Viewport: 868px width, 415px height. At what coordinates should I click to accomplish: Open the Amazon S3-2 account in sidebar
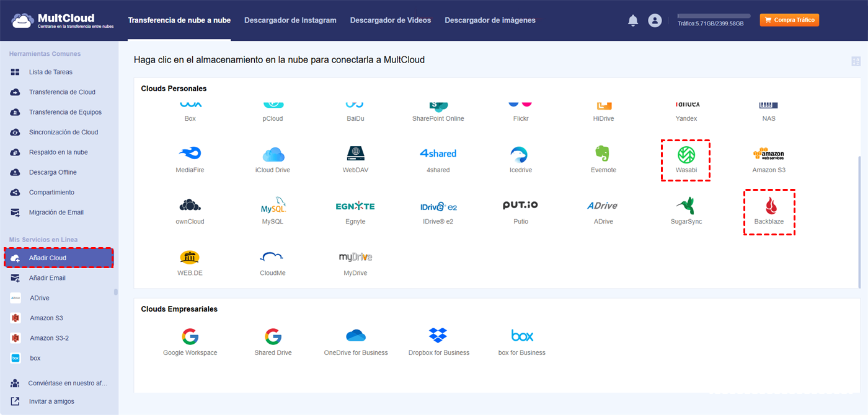point(60,338)
